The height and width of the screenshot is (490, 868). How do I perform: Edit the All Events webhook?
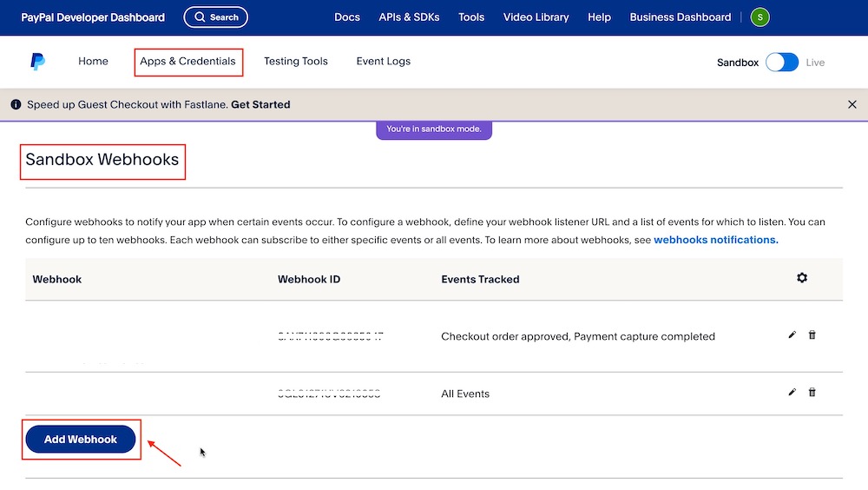tap(792, 393)
